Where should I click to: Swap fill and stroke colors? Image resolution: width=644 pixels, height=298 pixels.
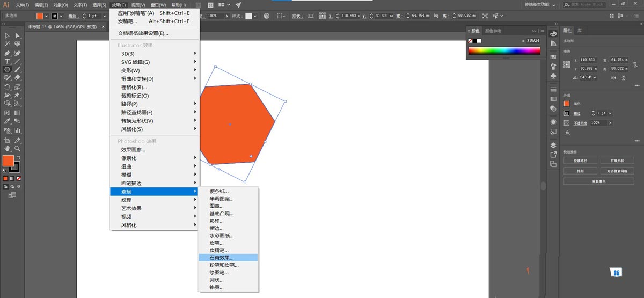(19, 157)
